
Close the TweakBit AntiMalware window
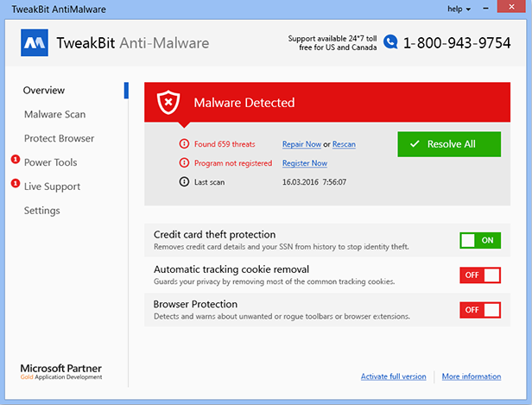[511, 6]
